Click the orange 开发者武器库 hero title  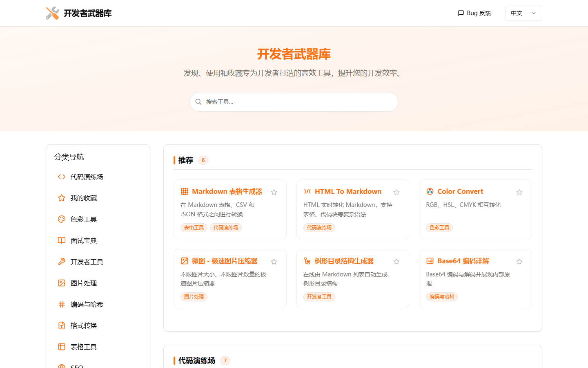coord(294,54)
